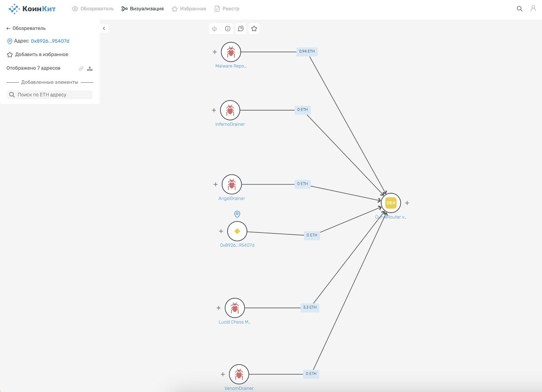Image resolution: width=542 pixels, height=392 pixels.
Task: Click the comment toolbar icon
Action: coord(241,29)
